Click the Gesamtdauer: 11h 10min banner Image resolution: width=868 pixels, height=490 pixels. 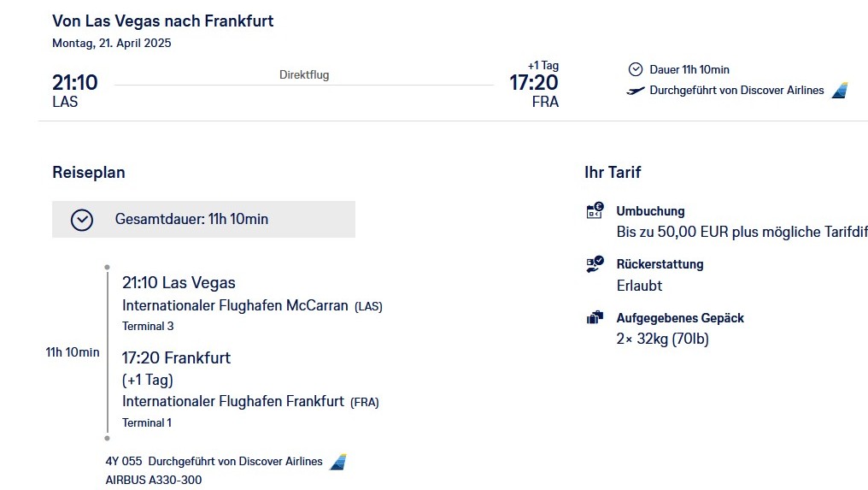click(203, 220)
